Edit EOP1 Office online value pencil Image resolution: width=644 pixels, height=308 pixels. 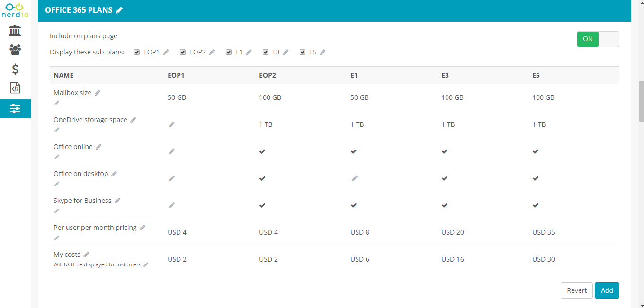pos(172,151)
